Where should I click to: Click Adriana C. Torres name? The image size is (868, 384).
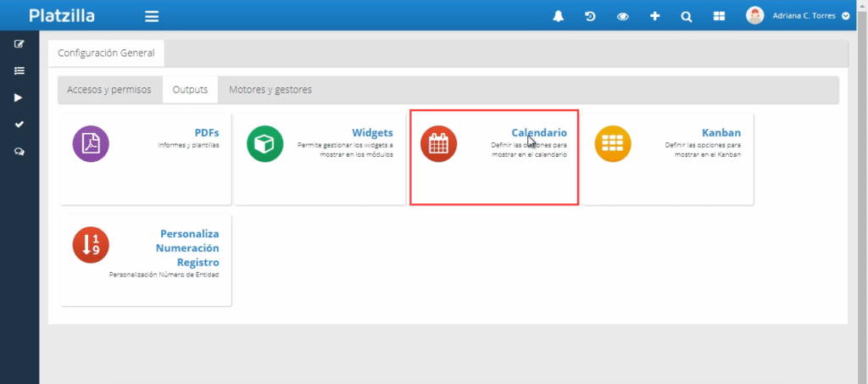[804, 16]
